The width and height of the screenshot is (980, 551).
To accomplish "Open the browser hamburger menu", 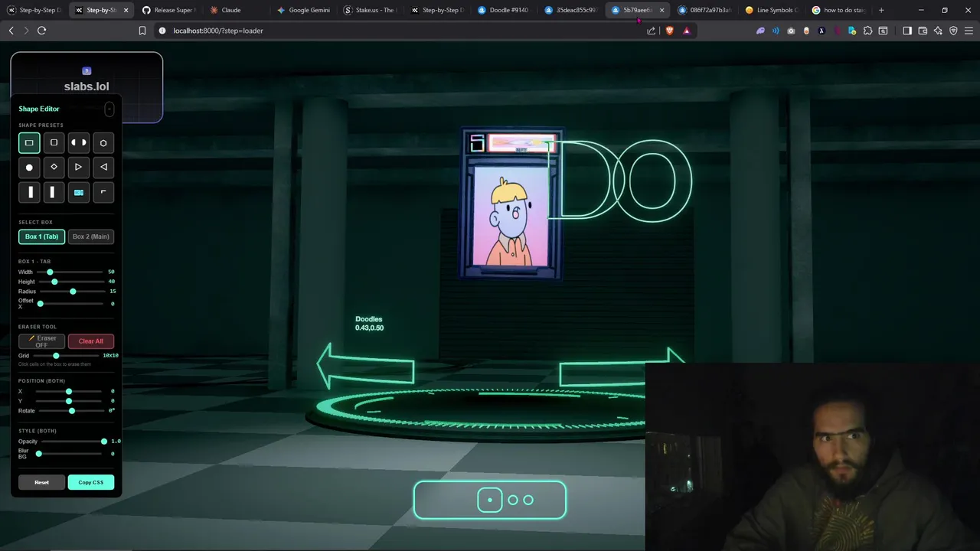I will point(969,31).
